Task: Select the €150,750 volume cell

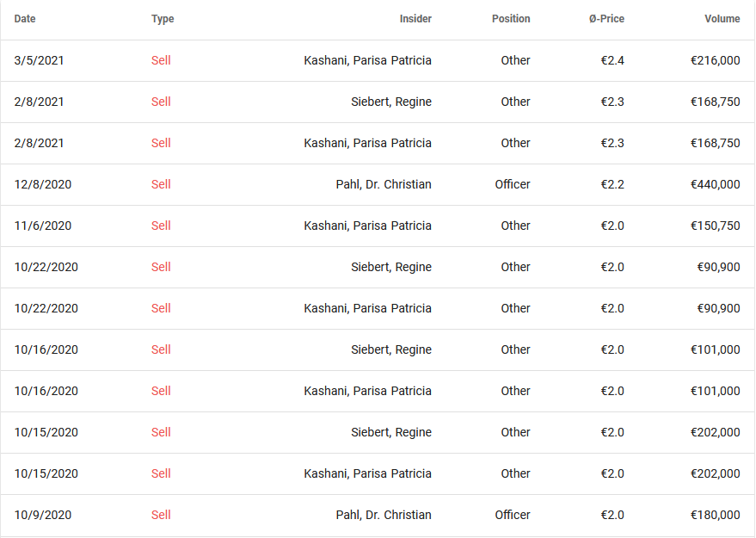Action: pyautogui.click(x=715, y=226)
